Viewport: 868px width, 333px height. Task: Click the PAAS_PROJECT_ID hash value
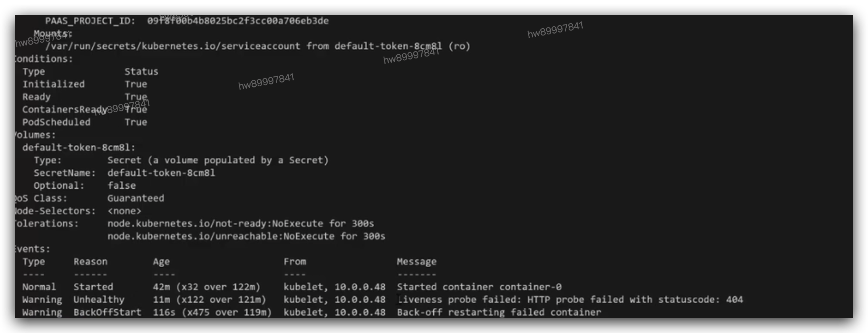point(238,21)
